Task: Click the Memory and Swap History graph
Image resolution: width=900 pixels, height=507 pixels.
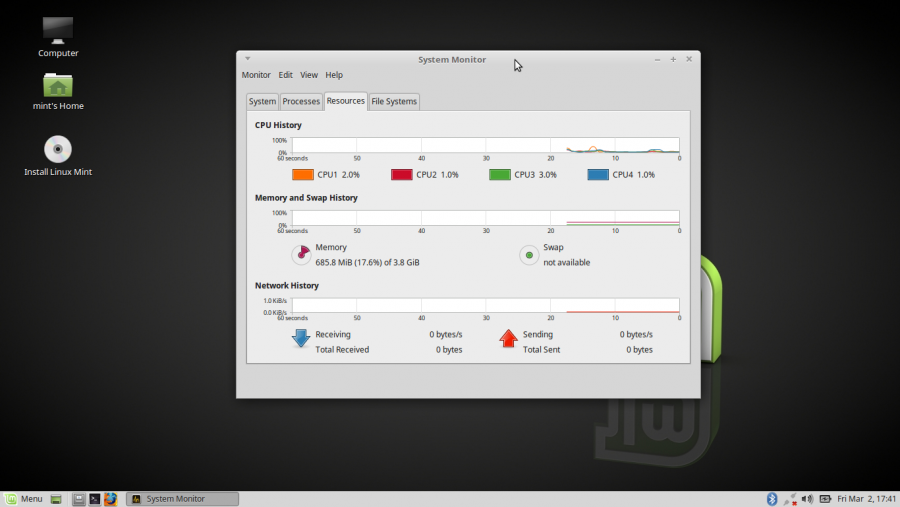Action: coord(486,218)
